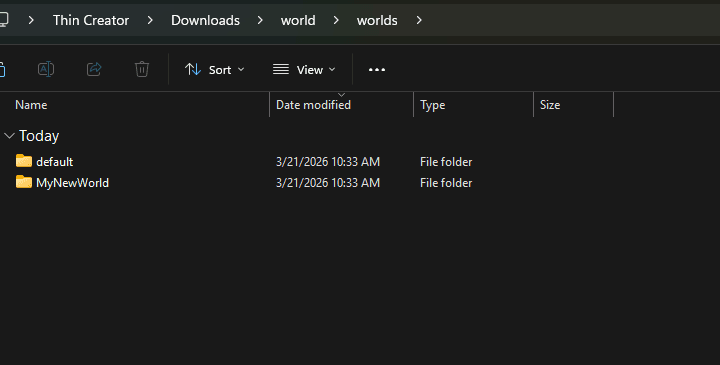Open the View dropdown

(x=304, y=70)
